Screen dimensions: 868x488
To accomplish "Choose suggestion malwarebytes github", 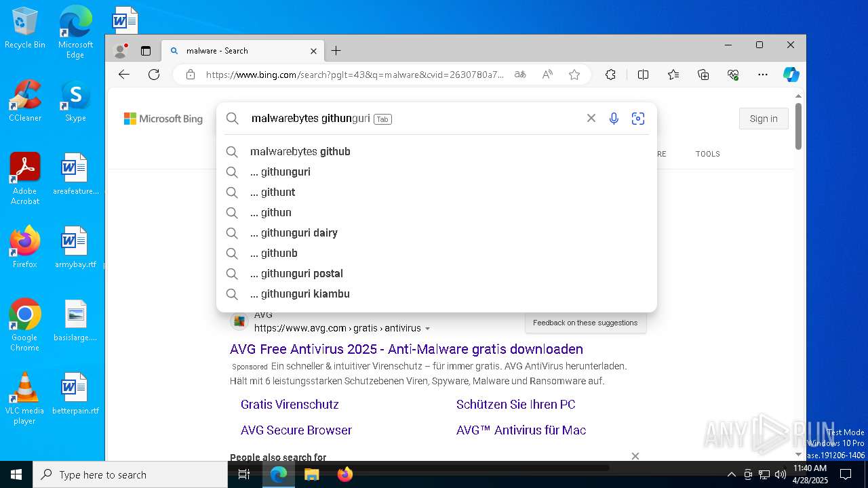I will pos(437,152).
